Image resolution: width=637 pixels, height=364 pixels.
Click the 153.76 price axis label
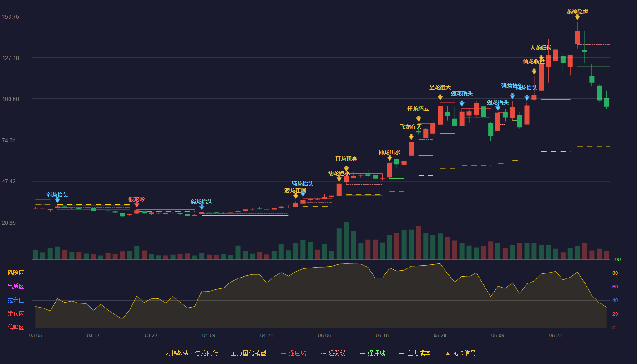[10, 17]
